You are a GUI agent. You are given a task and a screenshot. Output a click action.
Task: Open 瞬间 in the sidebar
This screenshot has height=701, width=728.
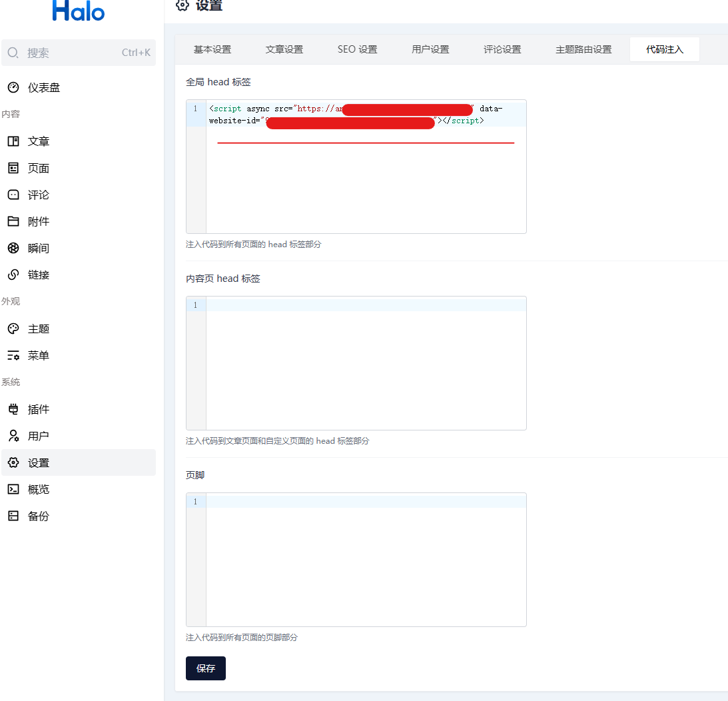click(79, 248)
